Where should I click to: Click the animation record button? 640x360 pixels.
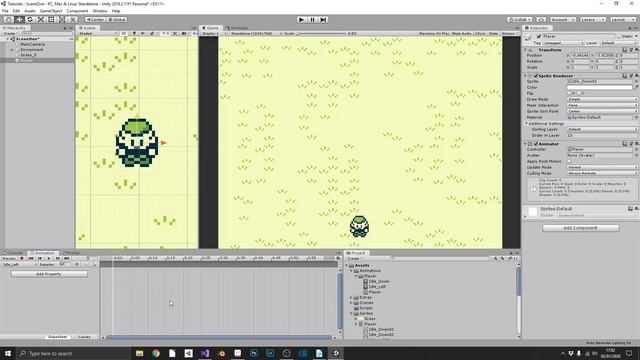22,258
